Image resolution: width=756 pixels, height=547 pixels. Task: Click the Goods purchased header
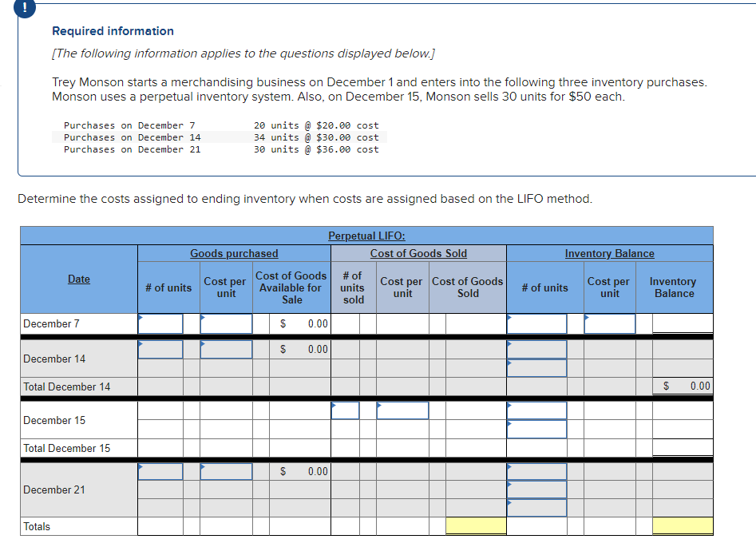point(234,253)
